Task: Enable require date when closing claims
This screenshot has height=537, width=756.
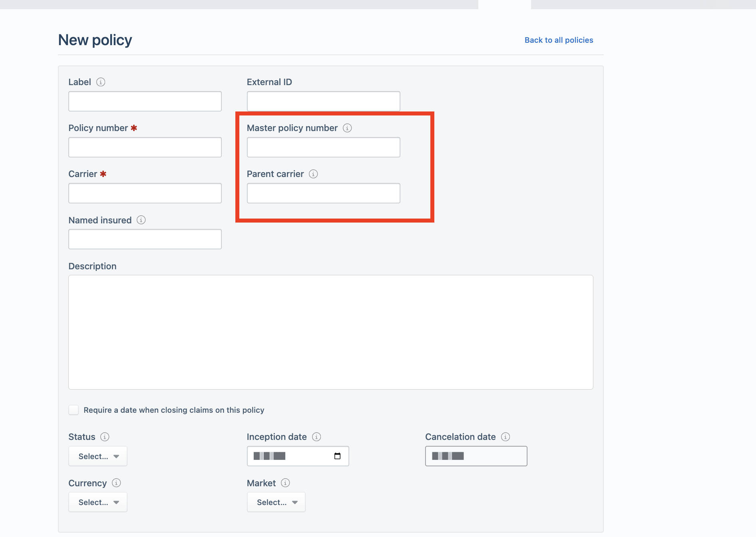Action: pyautogui.click(x=74, y=410)
